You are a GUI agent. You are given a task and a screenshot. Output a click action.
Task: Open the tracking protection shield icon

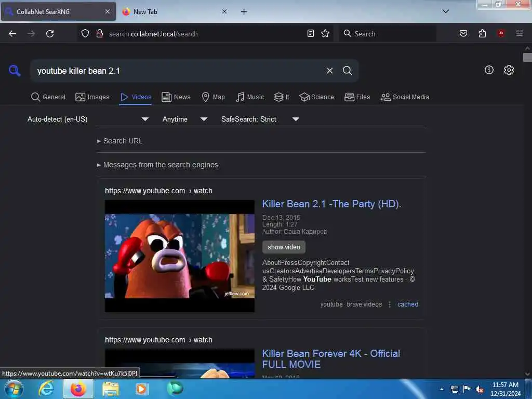(85, 33)
